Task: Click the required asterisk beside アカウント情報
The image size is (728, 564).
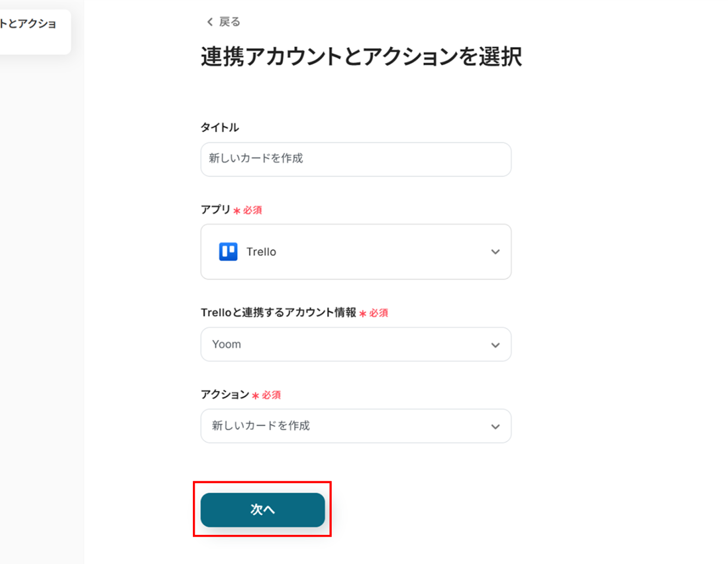Action: (363, 313)
